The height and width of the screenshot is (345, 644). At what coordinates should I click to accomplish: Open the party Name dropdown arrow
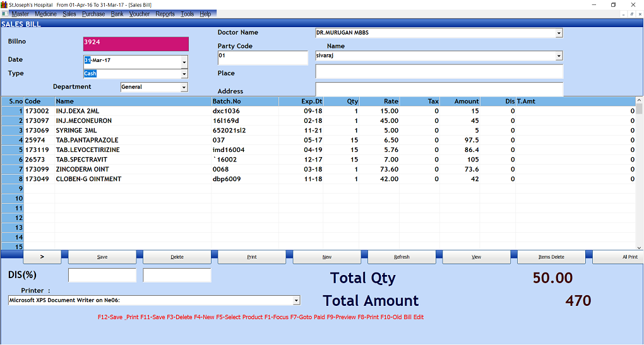tap(559, 56)
